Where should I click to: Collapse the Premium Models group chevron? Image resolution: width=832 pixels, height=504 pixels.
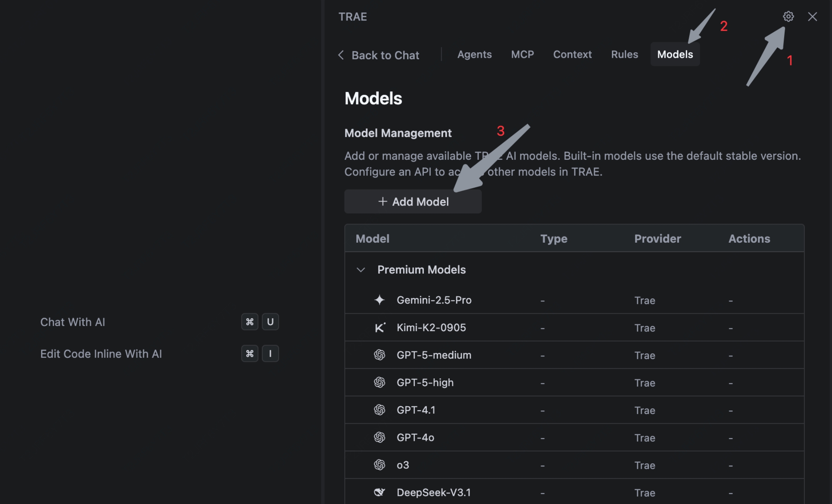pos(361,270)
